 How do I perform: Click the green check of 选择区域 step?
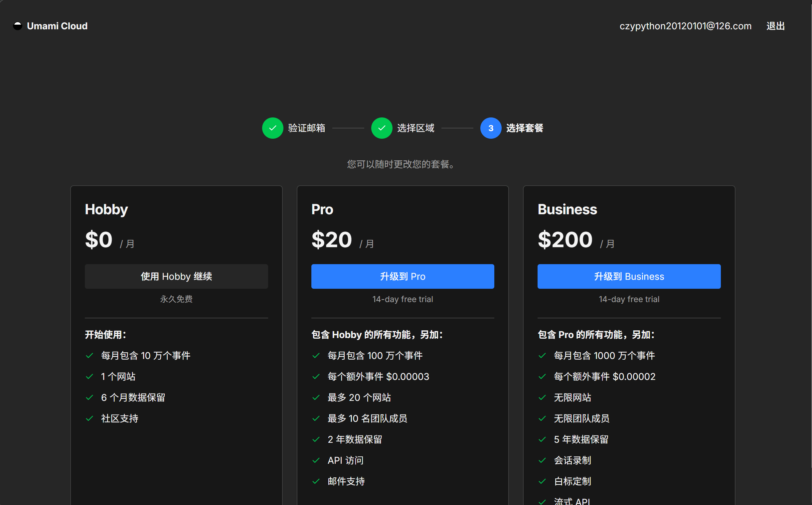[x=382, y=128]
